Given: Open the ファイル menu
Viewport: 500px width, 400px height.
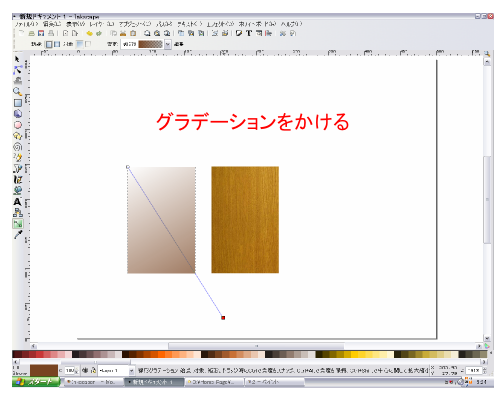Looking at the screenshot, I should tap(27, 24).
